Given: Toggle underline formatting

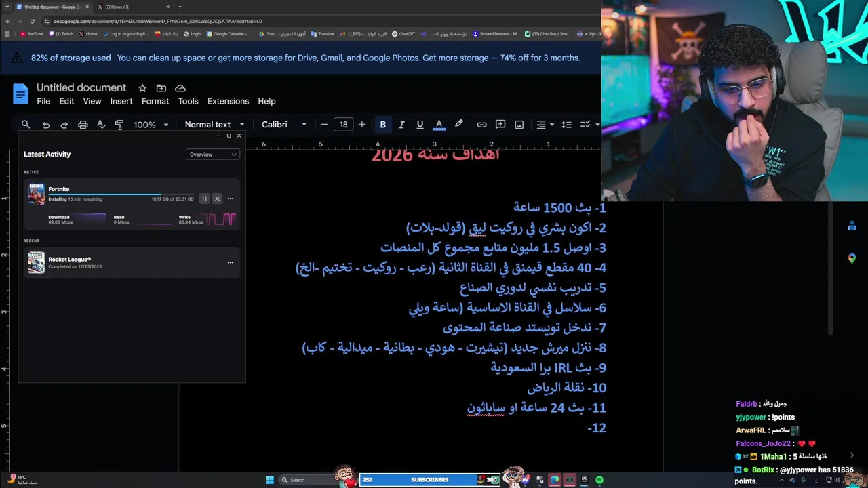Looking at the screenshot, I should [420, 125].
